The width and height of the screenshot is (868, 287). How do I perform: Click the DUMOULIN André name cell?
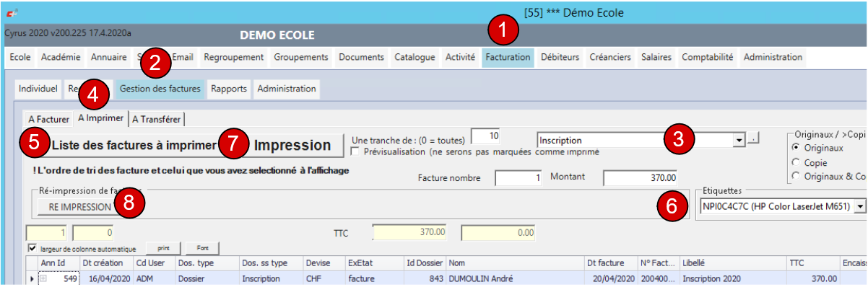click(x=515, y=278)
